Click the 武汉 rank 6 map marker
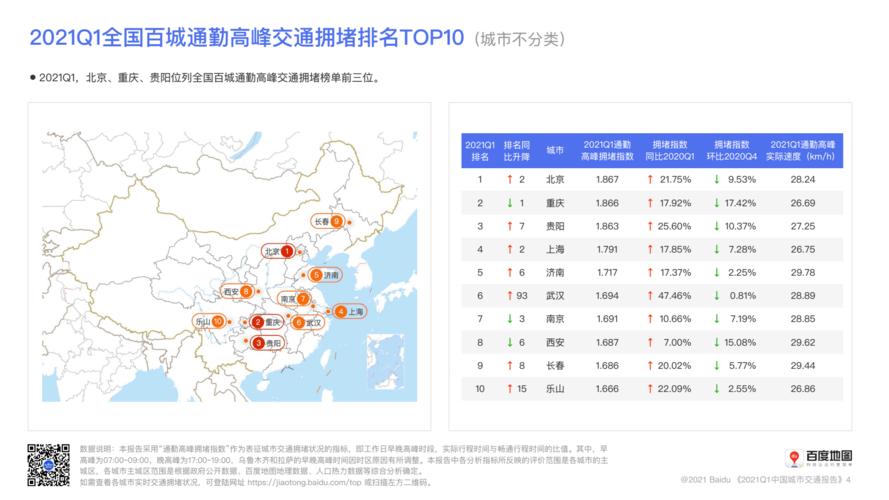The width and height of the screenshot is (889, 500). point(308,323)
